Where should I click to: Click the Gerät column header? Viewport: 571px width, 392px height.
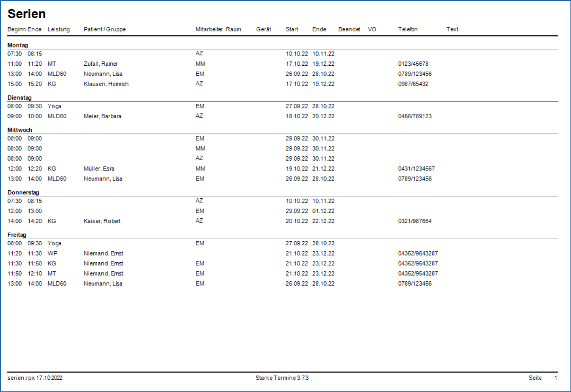[x=263, y=29]
